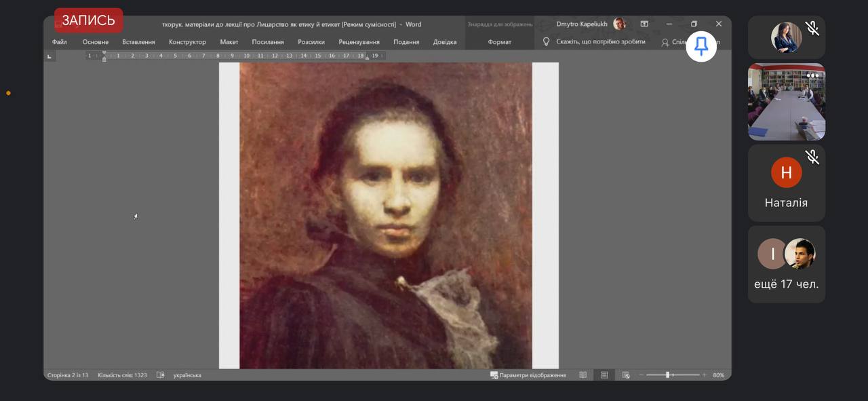Select the Конструктор ribbon tab
This screenshot has width=868, height=401.
tap(187, 42)
